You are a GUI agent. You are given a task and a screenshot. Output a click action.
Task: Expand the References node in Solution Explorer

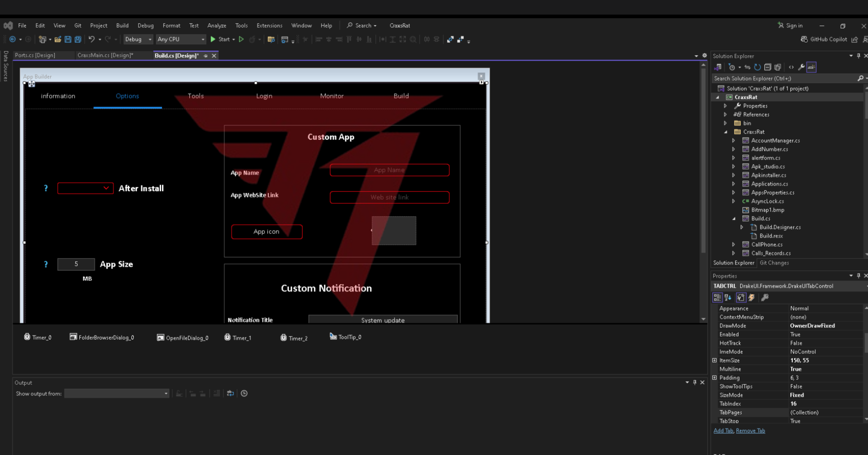[725, 114]
